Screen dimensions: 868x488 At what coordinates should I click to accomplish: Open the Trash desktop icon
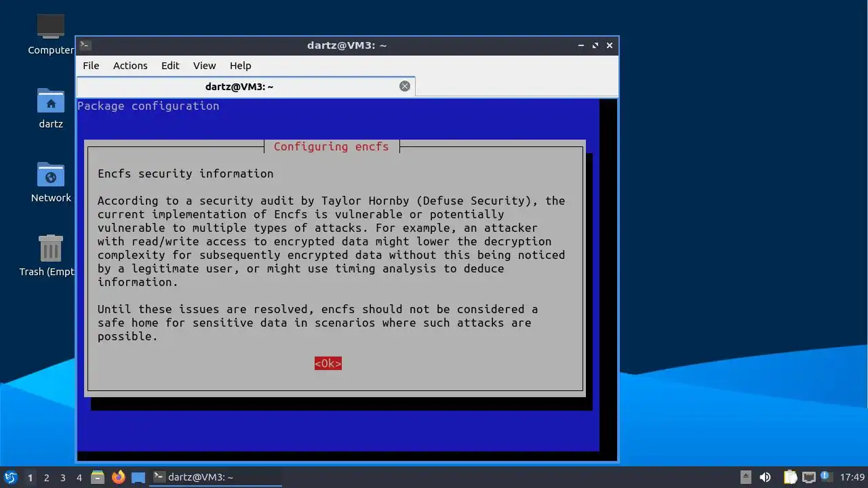(x=49, y=256)
